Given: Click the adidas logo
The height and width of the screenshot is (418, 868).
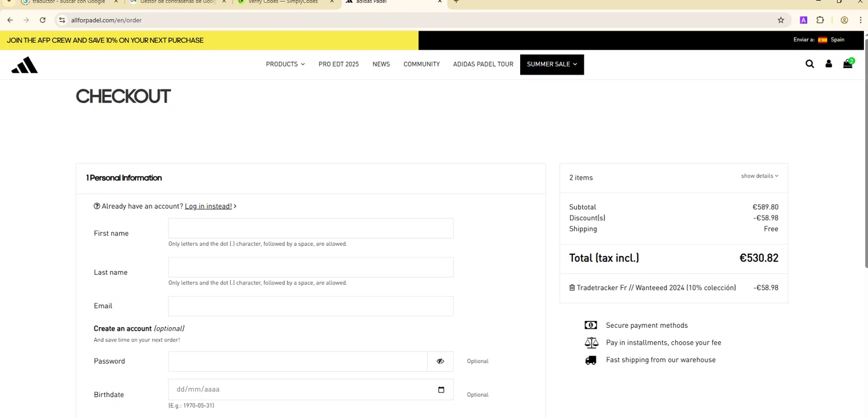Looking at the screenshot, I should (24, 65).
